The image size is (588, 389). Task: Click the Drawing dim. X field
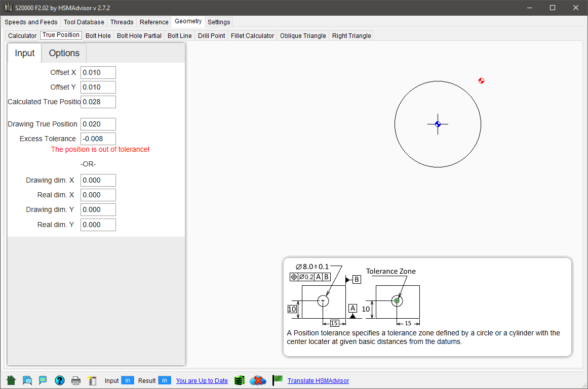(x=98, y=181)
